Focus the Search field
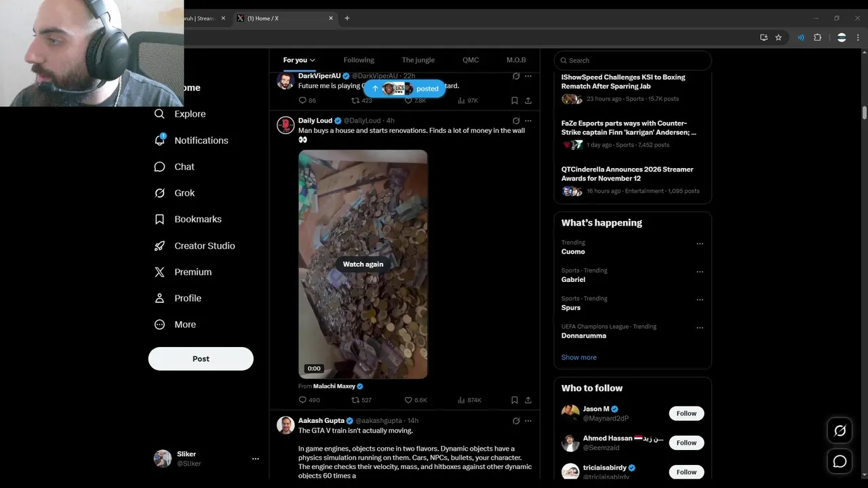868x488 pixels. [633, 60]
